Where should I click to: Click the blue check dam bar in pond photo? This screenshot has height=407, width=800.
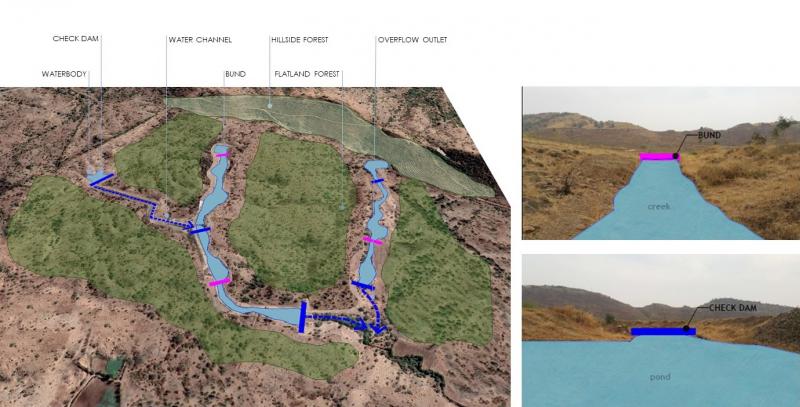click(663, 332)
